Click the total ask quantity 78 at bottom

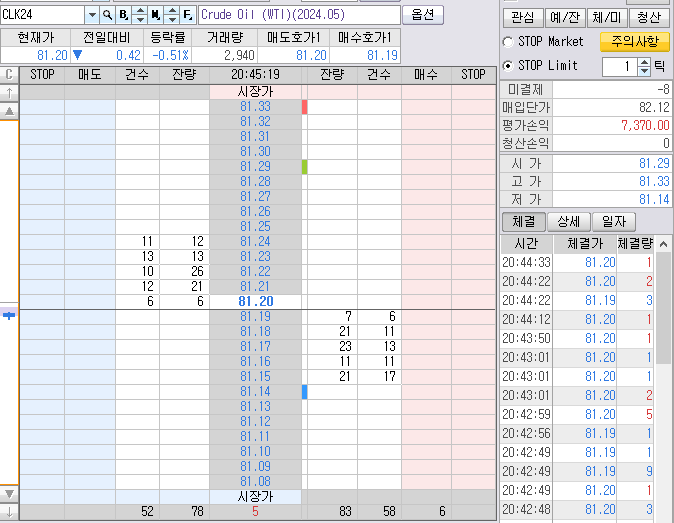184,512
